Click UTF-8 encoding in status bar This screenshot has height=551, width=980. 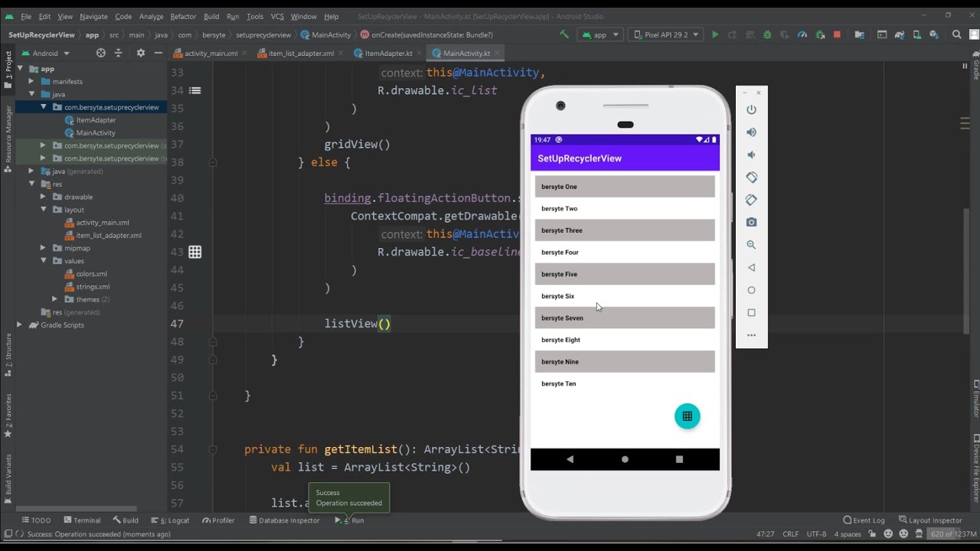tap(816, 534)
